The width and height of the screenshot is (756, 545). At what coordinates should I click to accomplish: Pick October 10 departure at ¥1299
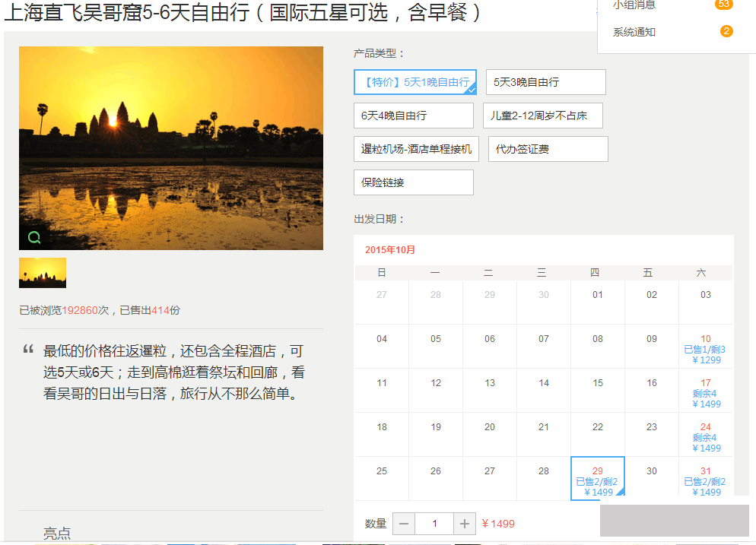[705, 349]
